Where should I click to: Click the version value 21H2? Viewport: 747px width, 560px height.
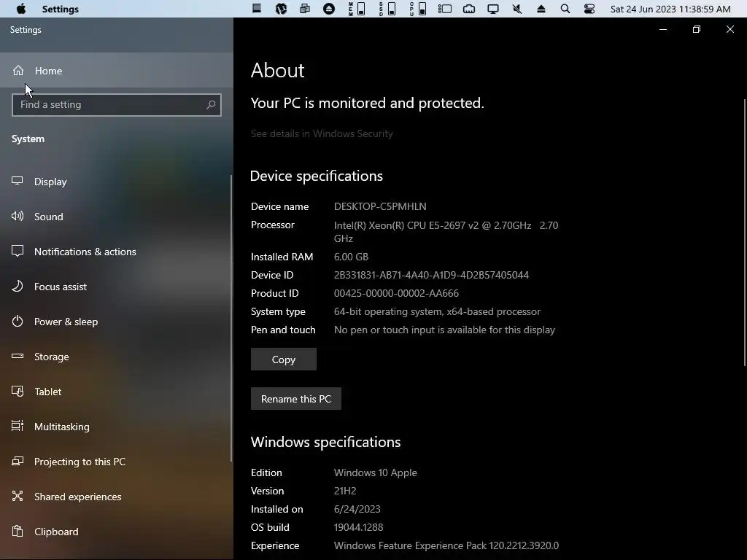(345, 491)
